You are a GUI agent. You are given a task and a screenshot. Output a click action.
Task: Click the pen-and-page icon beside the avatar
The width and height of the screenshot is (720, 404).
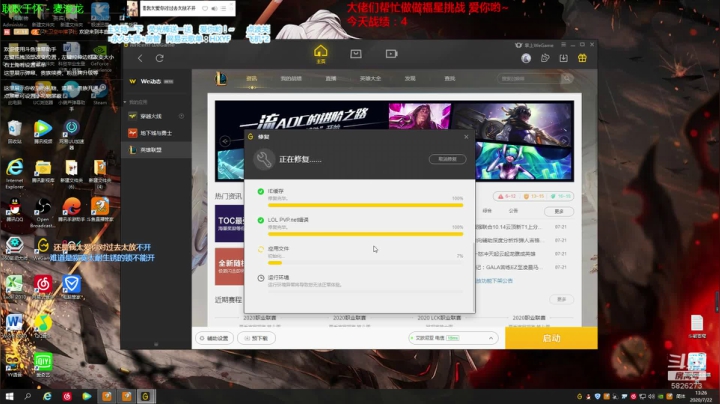click(x=545, y=58)
